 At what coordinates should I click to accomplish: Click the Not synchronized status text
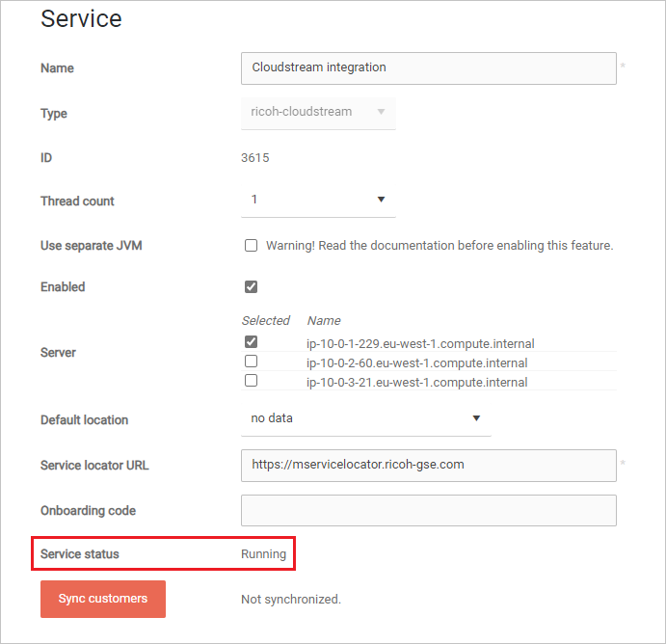[x=290, y=600]
